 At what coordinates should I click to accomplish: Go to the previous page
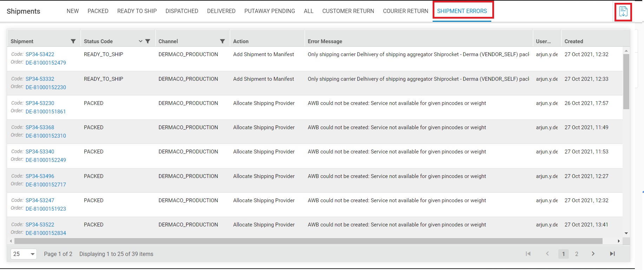(x=547, y=254)
